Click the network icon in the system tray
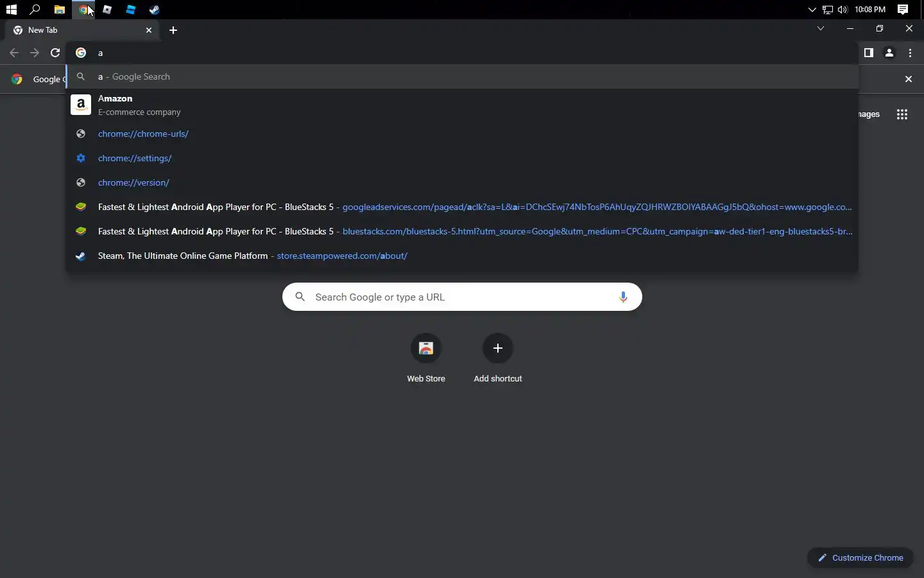924x578 pixels. (x=828, y=10)
